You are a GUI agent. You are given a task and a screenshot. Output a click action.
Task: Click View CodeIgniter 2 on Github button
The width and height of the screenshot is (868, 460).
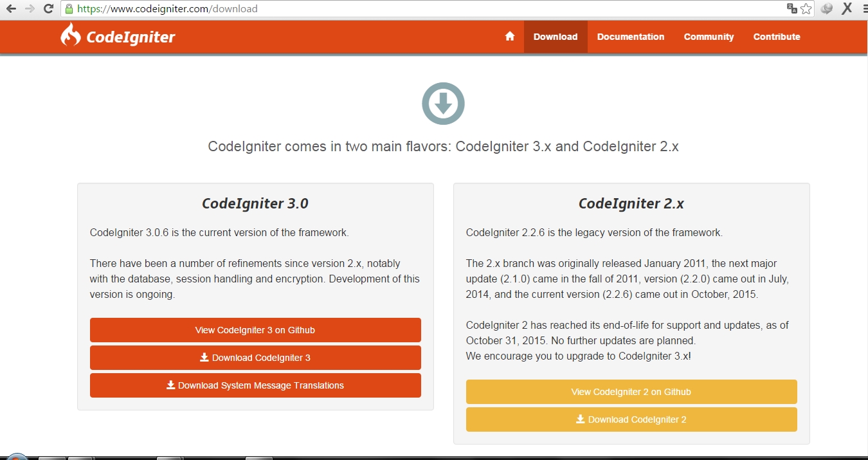(631, 392)
